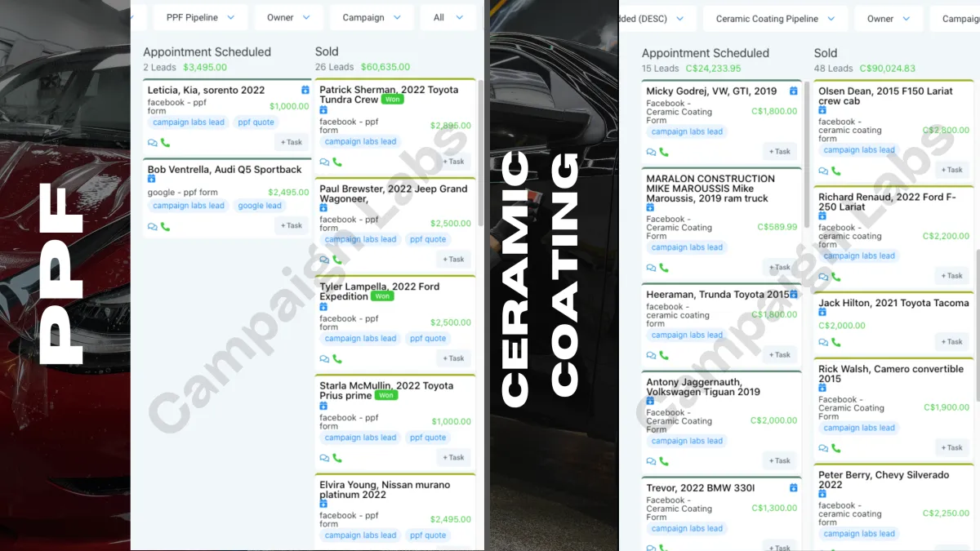Screen dimensions: 980x551
Task: Click phone icon on Tyler Lampella card
Action: [x=337, y=358]
